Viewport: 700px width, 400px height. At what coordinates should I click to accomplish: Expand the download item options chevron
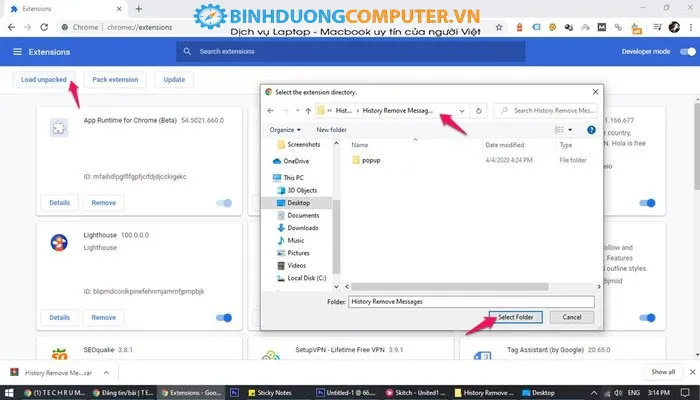(106, 373)
